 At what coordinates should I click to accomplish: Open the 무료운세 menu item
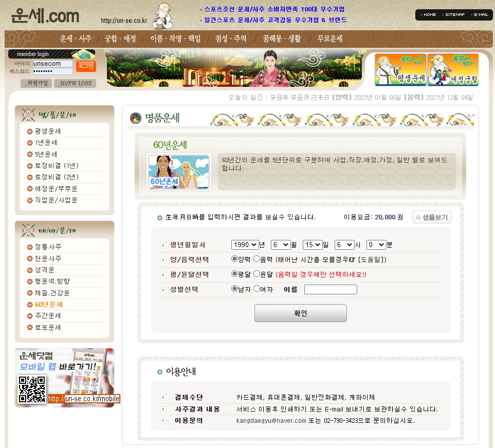click(329, 39)
